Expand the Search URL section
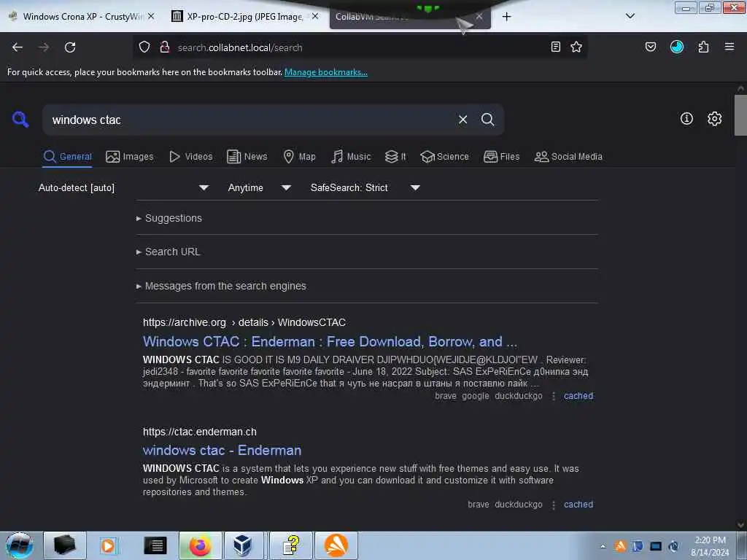The width and height of the screenshot is (747, 560). [x=169, y=252]
